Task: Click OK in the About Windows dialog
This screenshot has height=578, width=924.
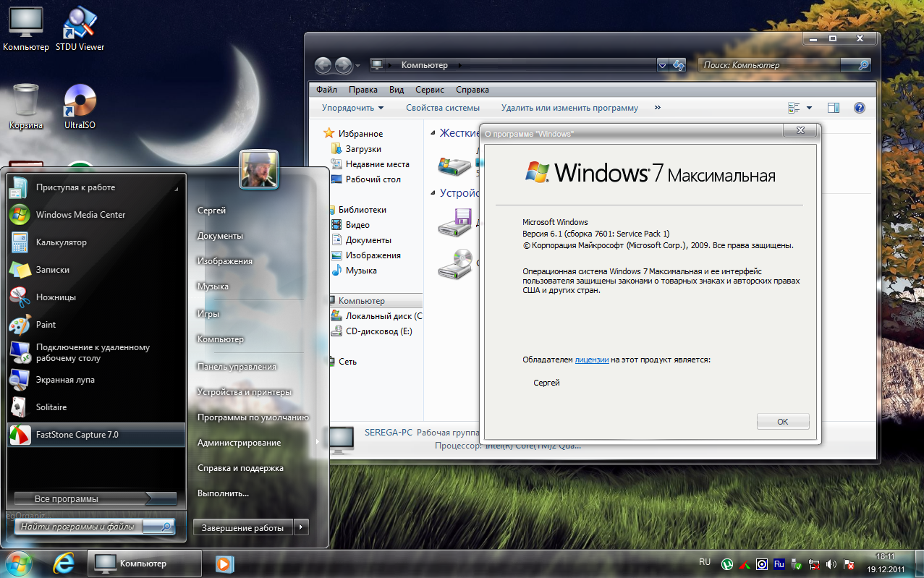Action: coord(783,422)
